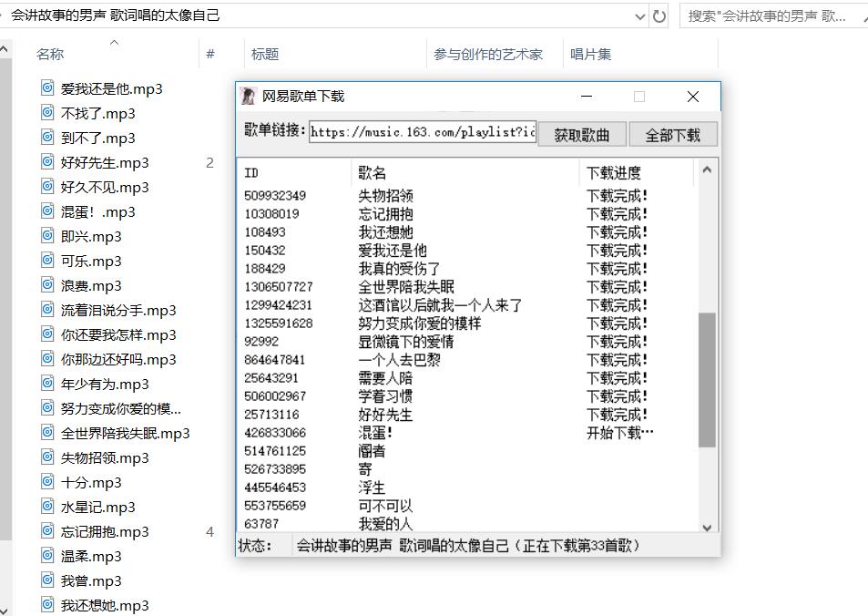This screenshot has width=868, height=616.
Task: Click the ID column header in the download list
Action: pos(250,173)
